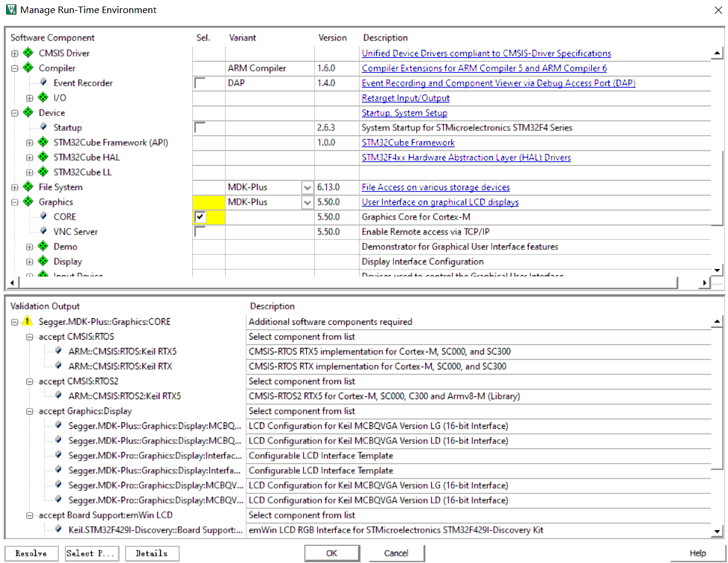Screen dimensions: 728x563
Task: Enable the VNC Server checkbox
Action: 199,232
